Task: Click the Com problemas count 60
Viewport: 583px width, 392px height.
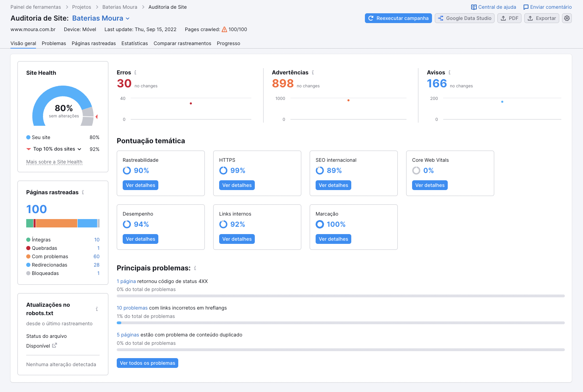Action: coord(96,256)
